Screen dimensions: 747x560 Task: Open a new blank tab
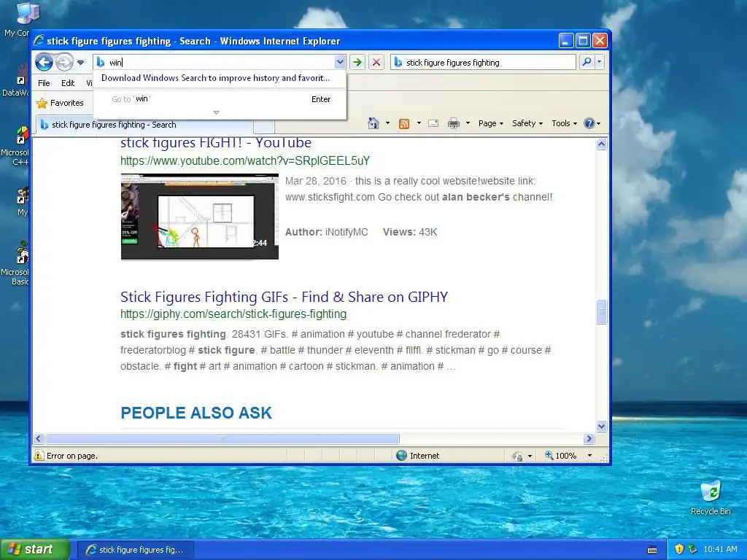pyautogui.click(x=264, y=126)
